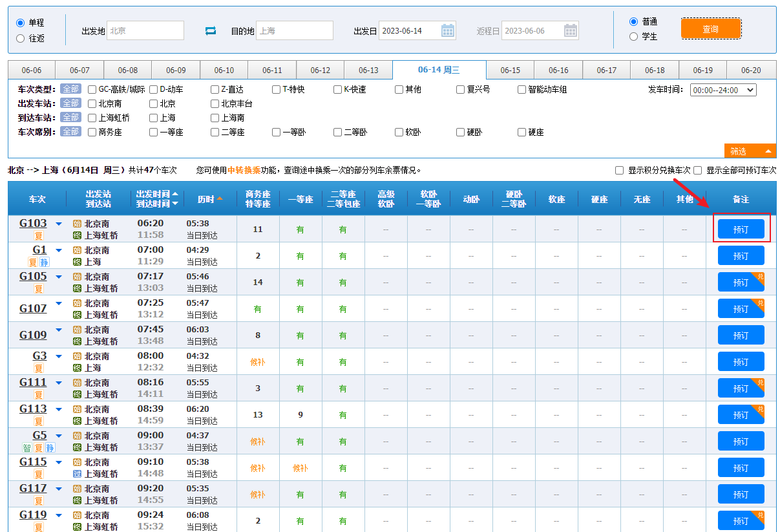Check the GC-高铁/城际 train type box
Image resolution: width=780 pixels, height=532 pixels.
[x=92, y=89]
